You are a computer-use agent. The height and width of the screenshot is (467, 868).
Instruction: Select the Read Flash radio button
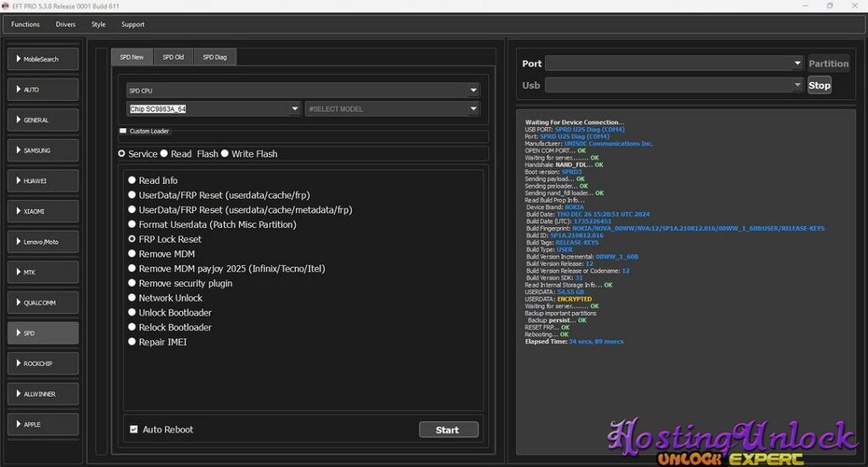tap(164, 153)
